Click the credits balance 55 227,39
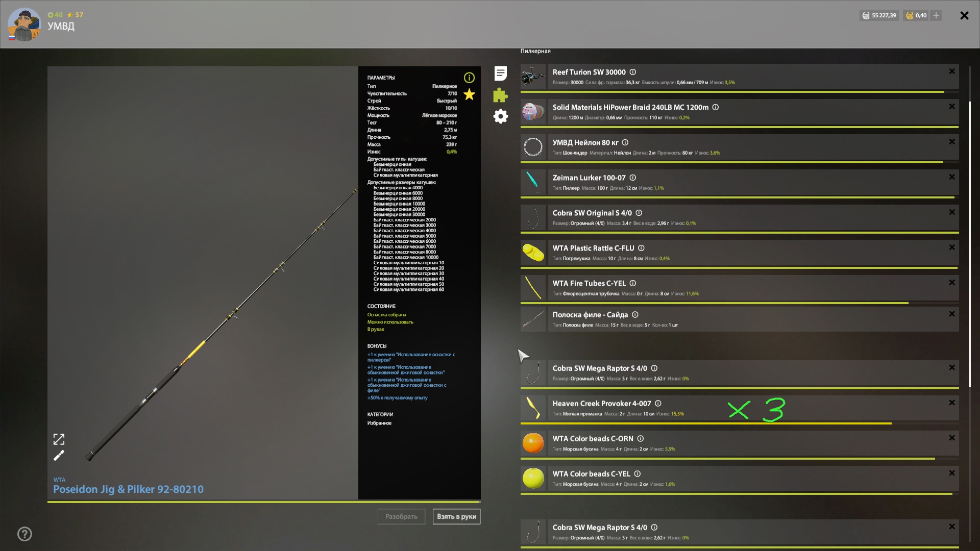 coord(879,15)
